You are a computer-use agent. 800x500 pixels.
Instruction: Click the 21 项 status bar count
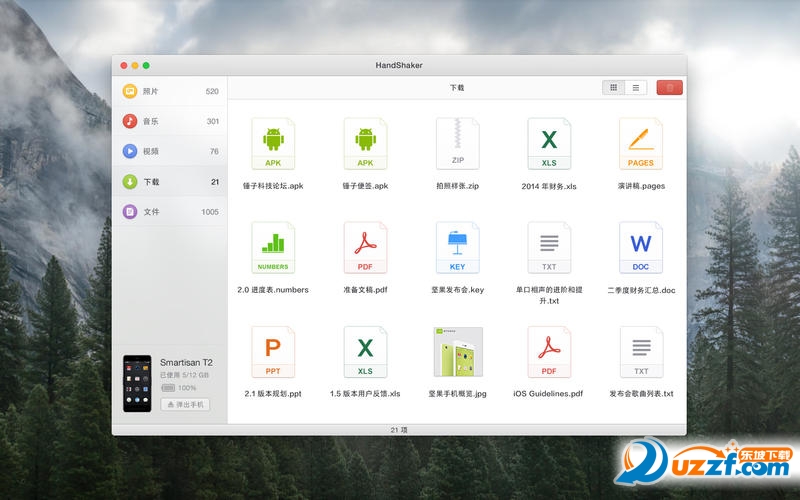click(x=399, y=430)
